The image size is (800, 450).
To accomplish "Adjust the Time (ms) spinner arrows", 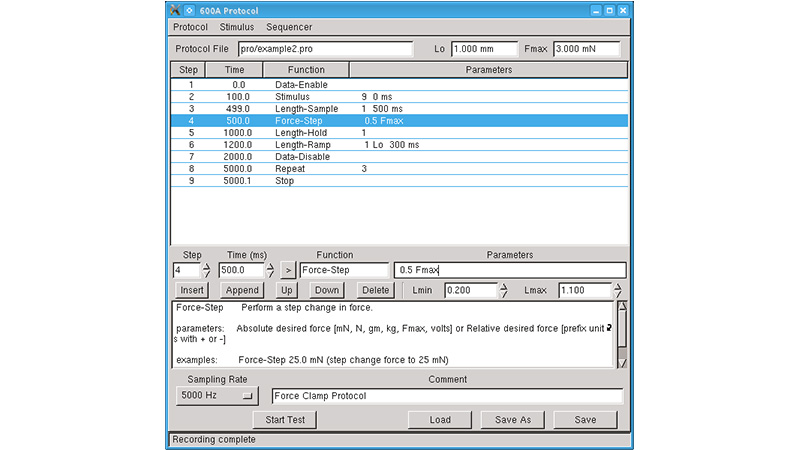I will tap(270, 270).
